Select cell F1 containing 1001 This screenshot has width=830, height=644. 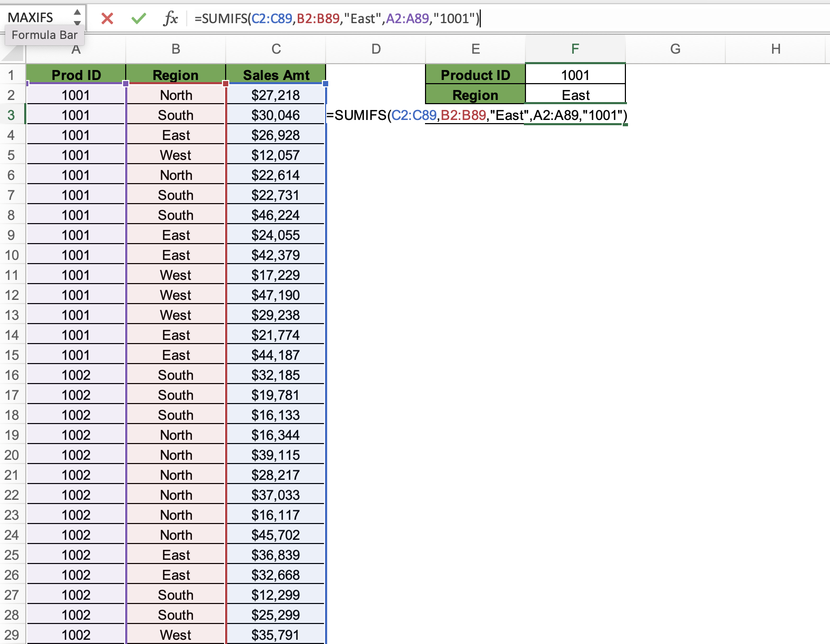(575, 75)
